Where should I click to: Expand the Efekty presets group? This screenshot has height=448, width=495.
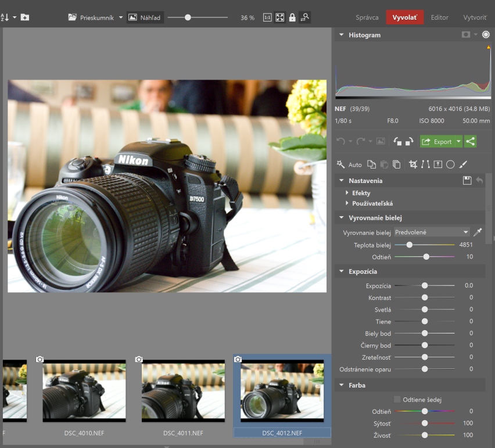pyautogui.click(x=360, y=193)
